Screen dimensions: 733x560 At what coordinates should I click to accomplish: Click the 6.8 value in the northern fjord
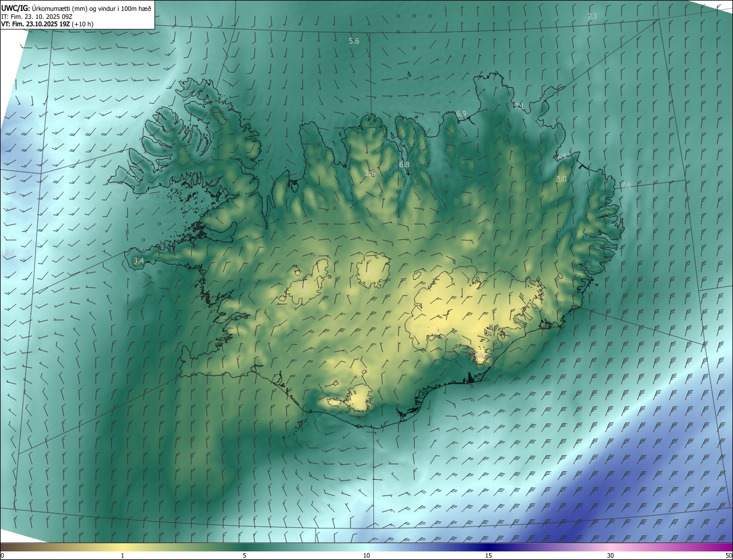[x=404, y=165]
